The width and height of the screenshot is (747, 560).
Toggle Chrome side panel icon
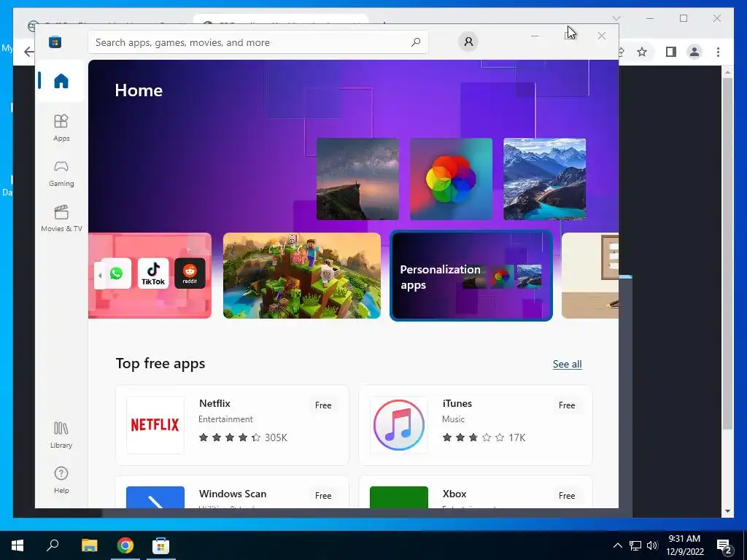(x=671, y=52)
